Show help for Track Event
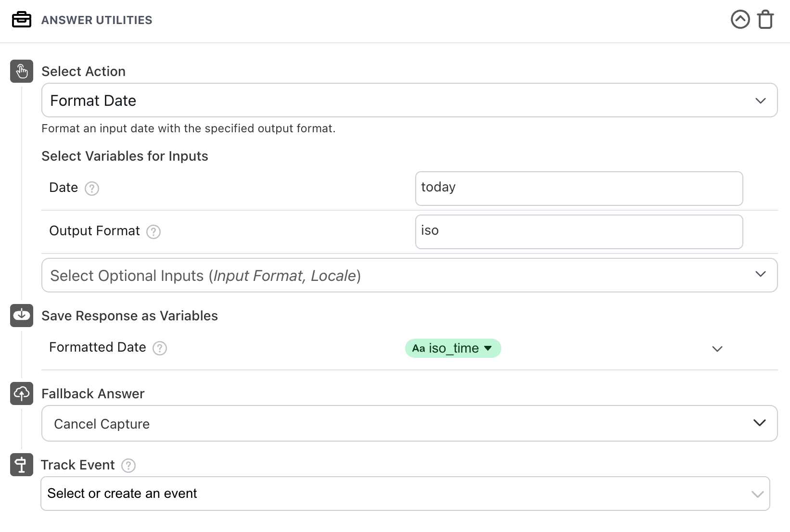Screen dimensions: 790x532 (x=128, y=466)
